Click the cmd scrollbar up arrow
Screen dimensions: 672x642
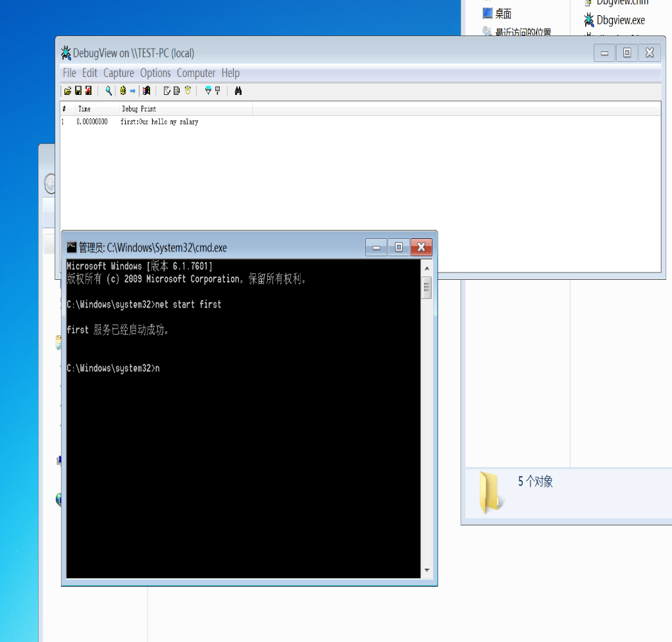(x=427, y=268)
